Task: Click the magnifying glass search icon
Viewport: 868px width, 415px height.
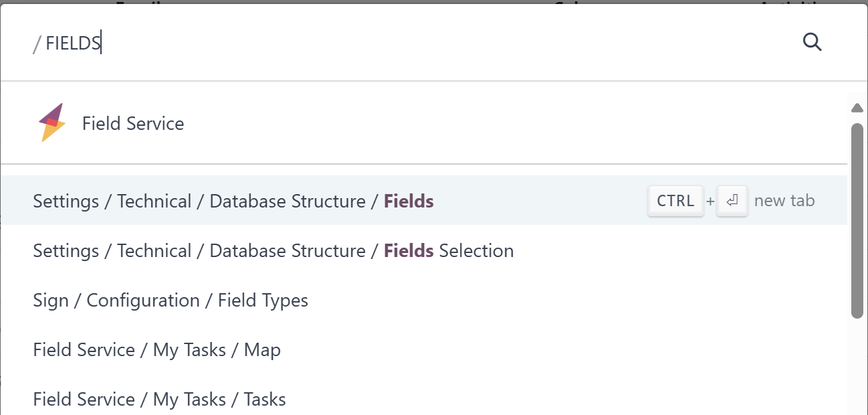Action: pyautogui.click(x=812, y=42)
